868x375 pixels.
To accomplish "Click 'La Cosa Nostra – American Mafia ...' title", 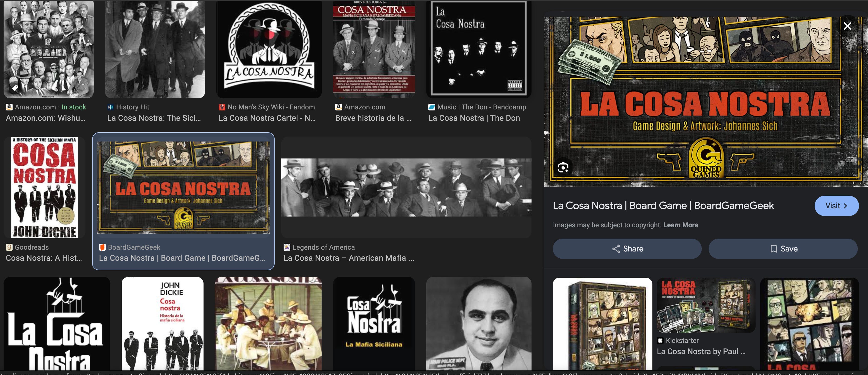I will click(349, 258).
